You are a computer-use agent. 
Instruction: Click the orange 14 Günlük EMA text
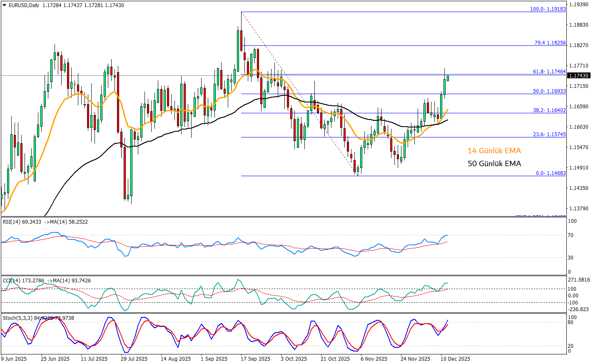click(494, 151)
